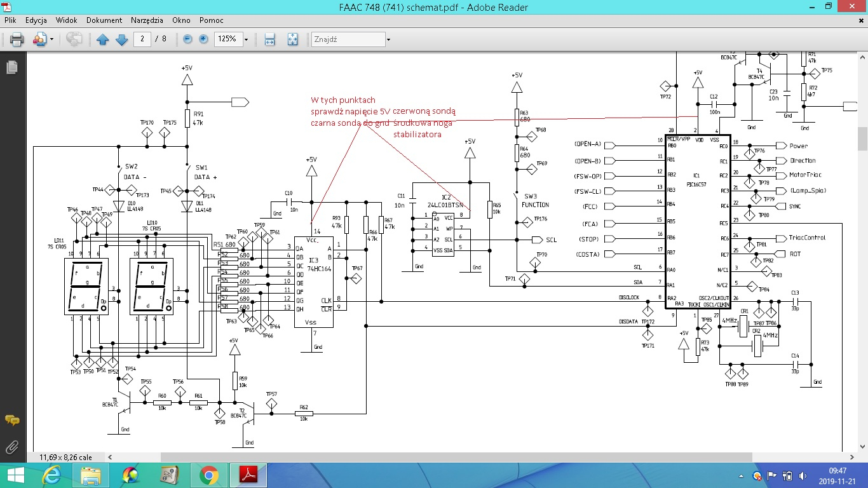The width and height of the screenshot is (868, 488).
Task: Open the share/collaborate icon in toolbar
Action: (39, 39)
